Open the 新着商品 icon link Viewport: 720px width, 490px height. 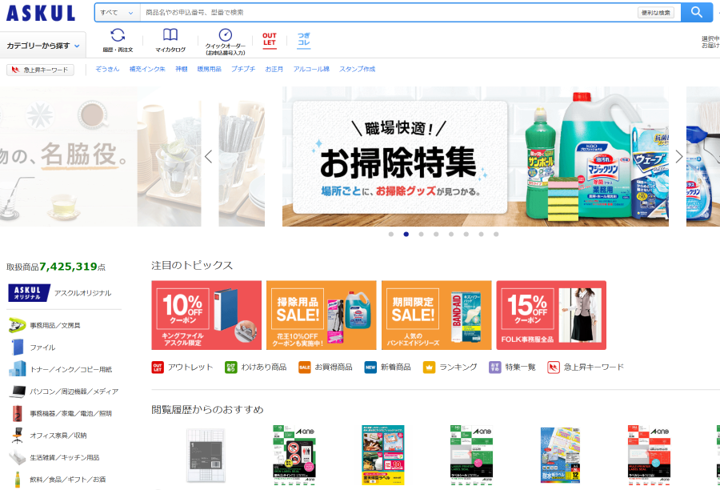coord(388,367)
